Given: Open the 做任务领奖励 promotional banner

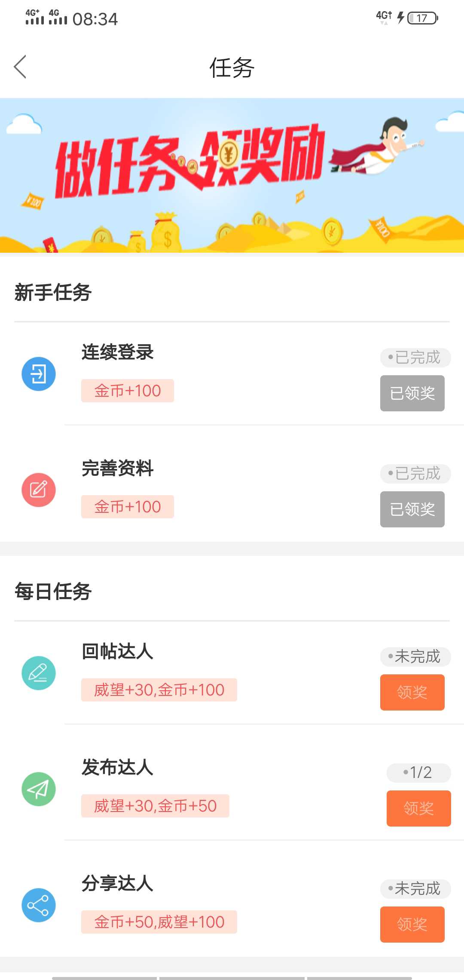Looking at the screenshot, I should (x=232, y=175).
